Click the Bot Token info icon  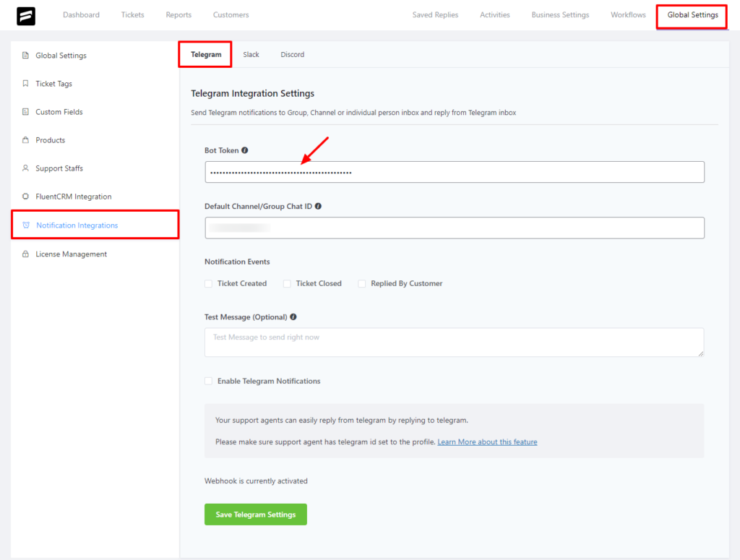[x=244, y=150]
